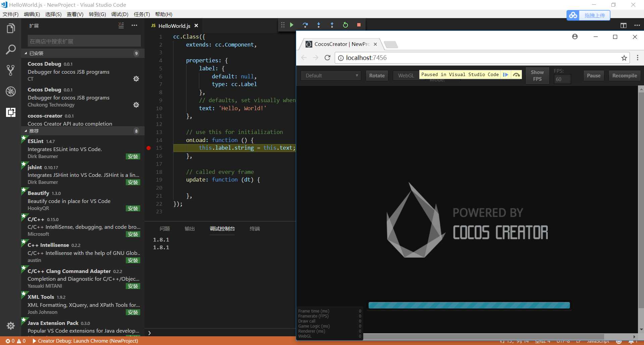
Task: Close the CocosCreator Chrome tab
Action: click(375, 44)
